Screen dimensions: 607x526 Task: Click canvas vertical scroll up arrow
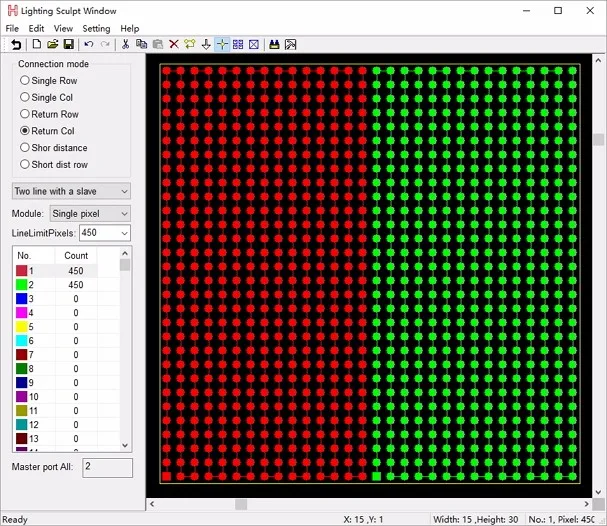click(598, 60)
